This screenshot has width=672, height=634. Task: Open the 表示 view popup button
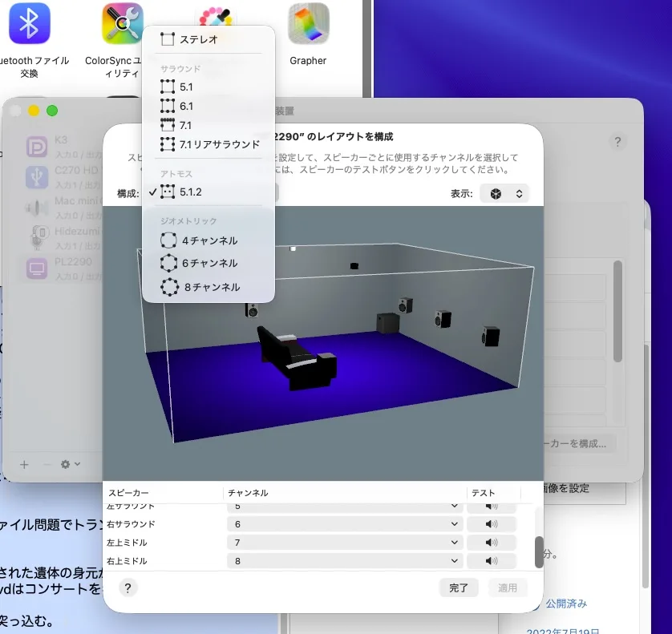[x=505, y=193]
